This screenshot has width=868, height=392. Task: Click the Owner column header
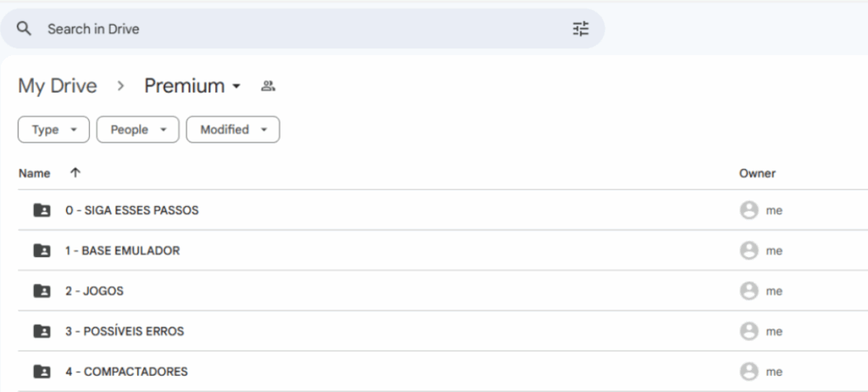click(x=757, y=174)
